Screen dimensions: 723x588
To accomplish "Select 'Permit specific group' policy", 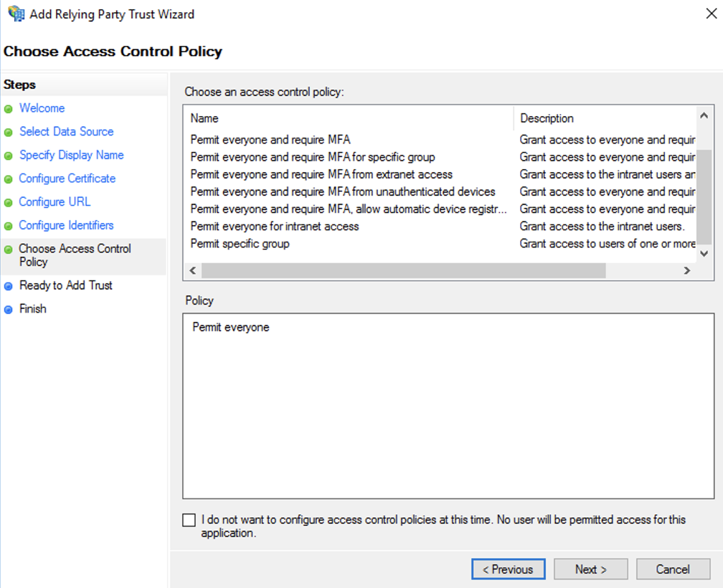I will pos(240,244).
